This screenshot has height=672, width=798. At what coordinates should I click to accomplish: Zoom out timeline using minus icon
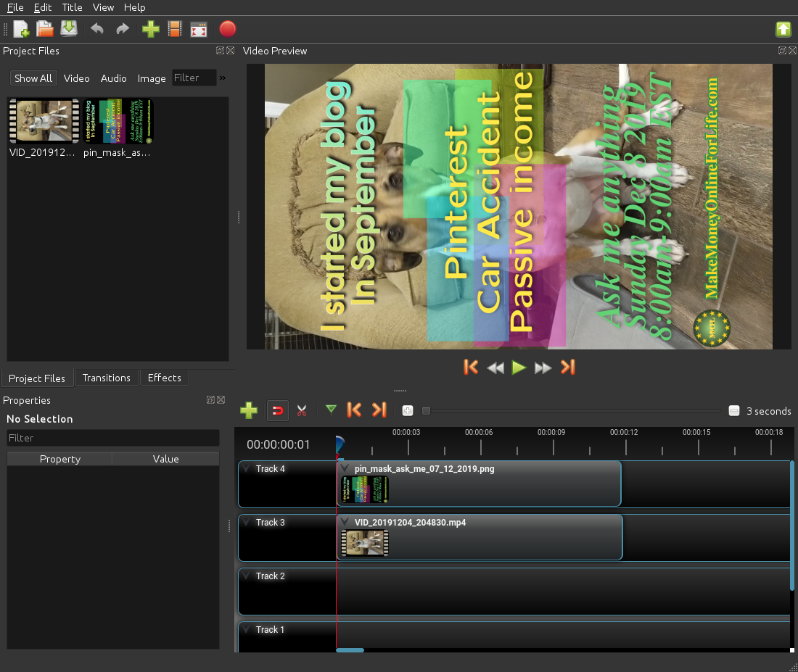click(734, 410)
